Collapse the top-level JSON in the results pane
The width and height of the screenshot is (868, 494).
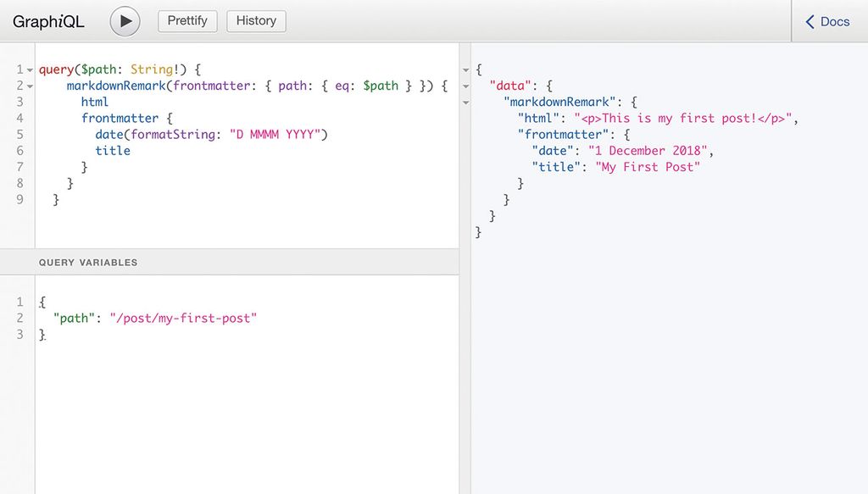(465, 71)
